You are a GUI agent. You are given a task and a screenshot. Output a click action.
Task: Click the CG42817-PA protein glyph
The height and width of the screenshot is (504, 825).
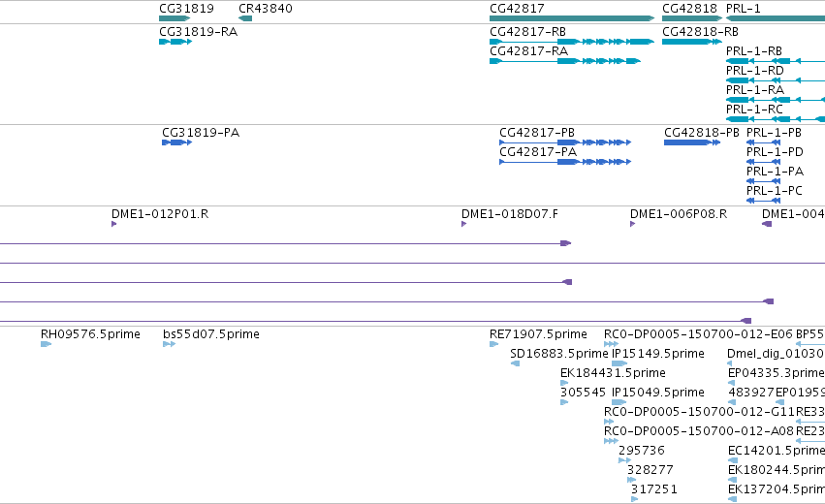(x=565, y=162)
